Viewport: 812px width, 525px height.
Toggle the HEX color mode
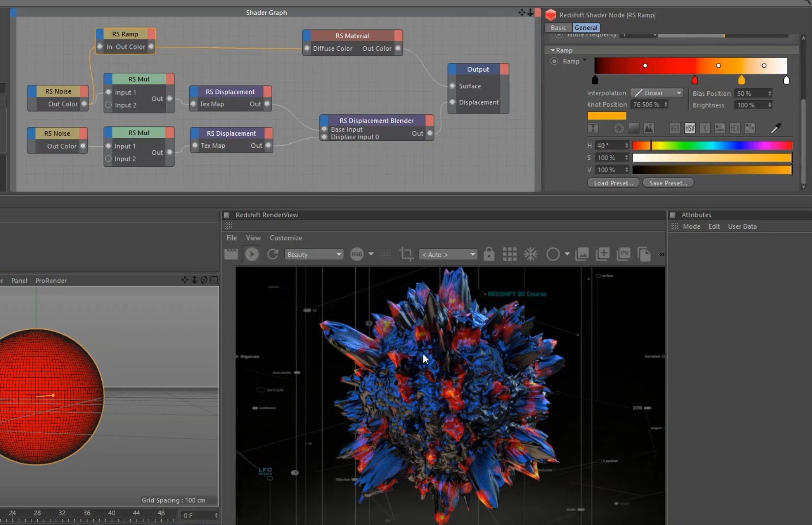(735, 128)
